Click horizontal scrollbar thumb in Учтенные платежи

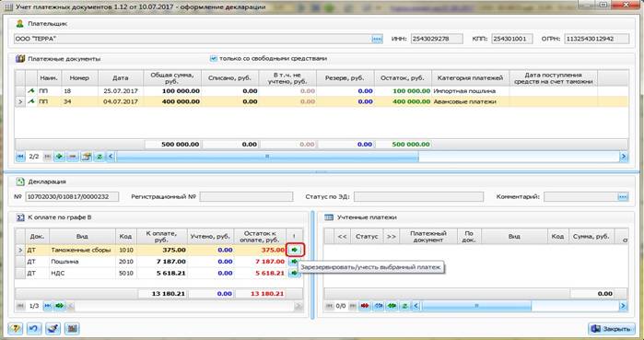click(476, 306)
